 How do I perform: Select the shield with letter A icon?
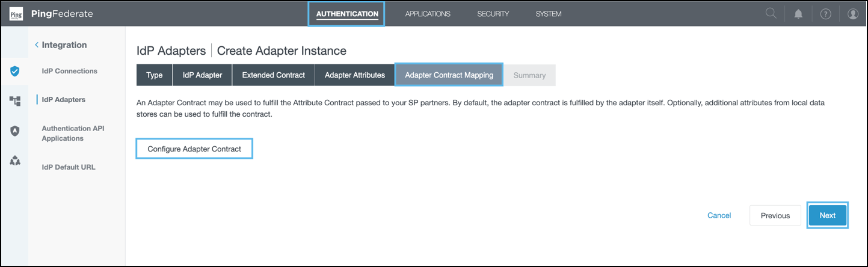(15, 130)
